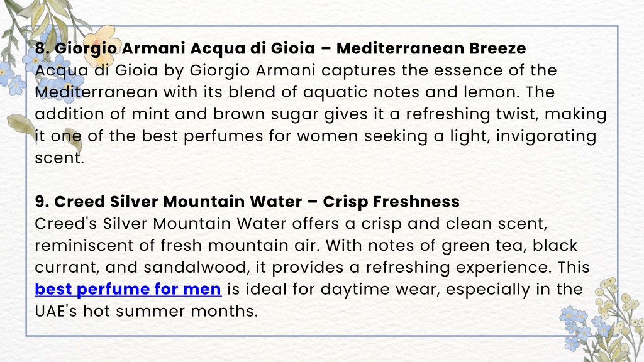644x362 pixels.
Task: Click the phrase "fresh mountain air"
Action: coord(240,246)
